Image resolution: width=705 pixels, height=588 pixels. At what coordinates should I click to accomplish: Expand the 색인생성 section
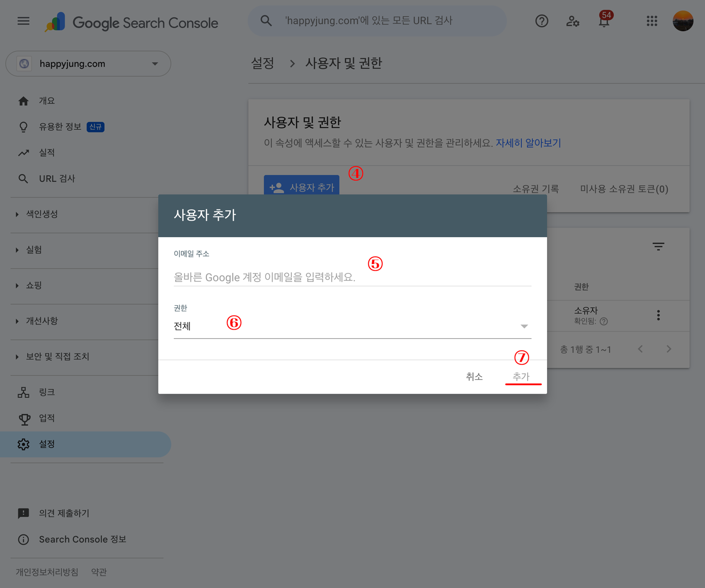click(41, 214)
